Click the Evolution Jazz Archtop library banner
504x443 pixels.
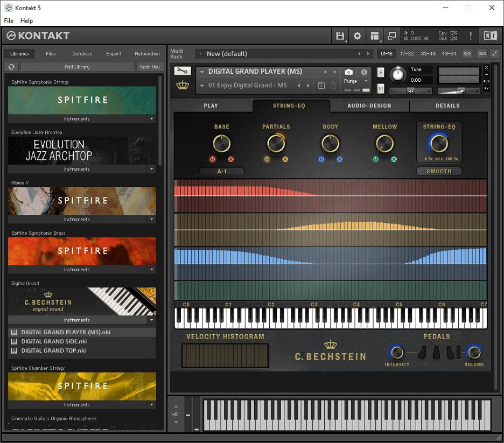pyautogui.click(x=82, y=150)
